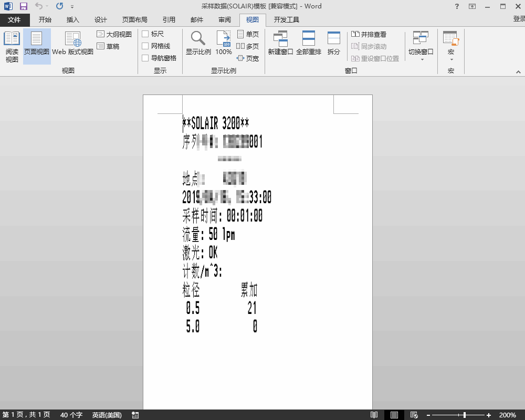
Task: Click the '采样时间: 00:01:00' line
Action: click(x=222, y=215)
